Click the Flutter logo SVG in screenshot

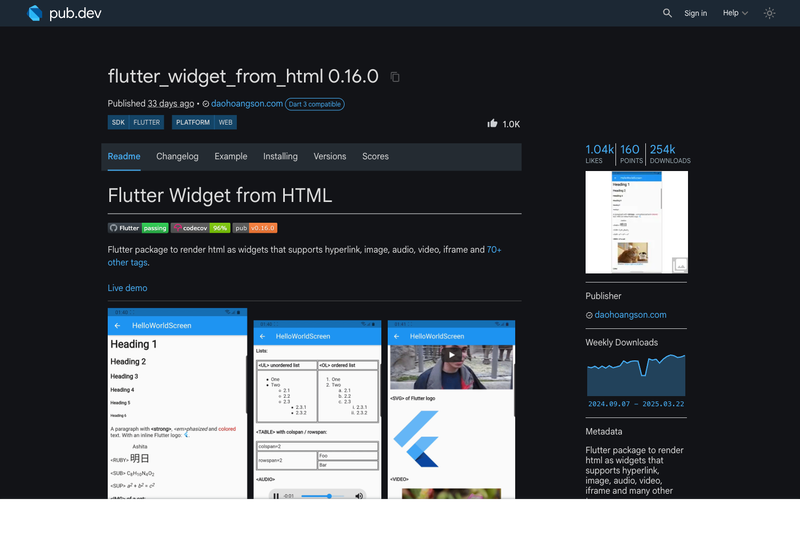point(416,439)
